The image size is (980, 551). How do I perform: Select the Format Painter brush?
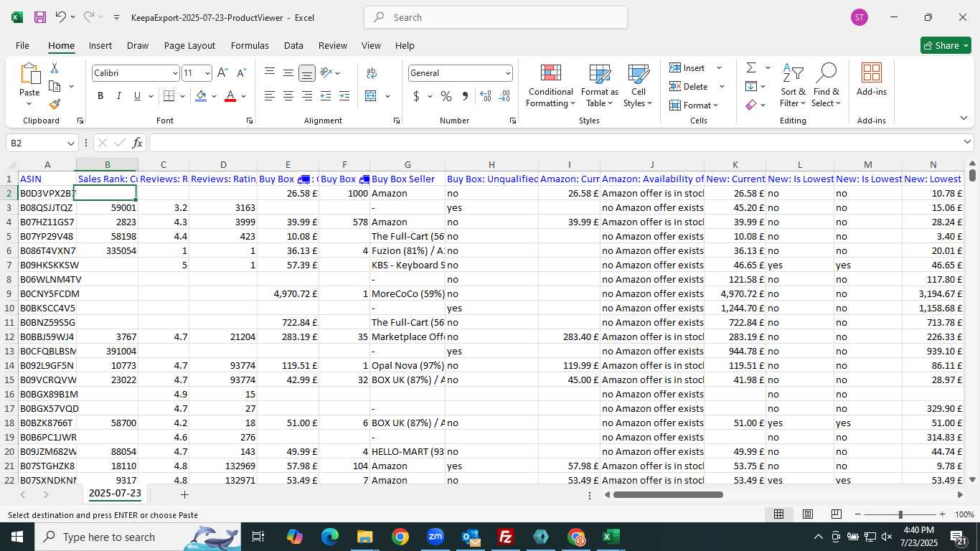[55, 104]
